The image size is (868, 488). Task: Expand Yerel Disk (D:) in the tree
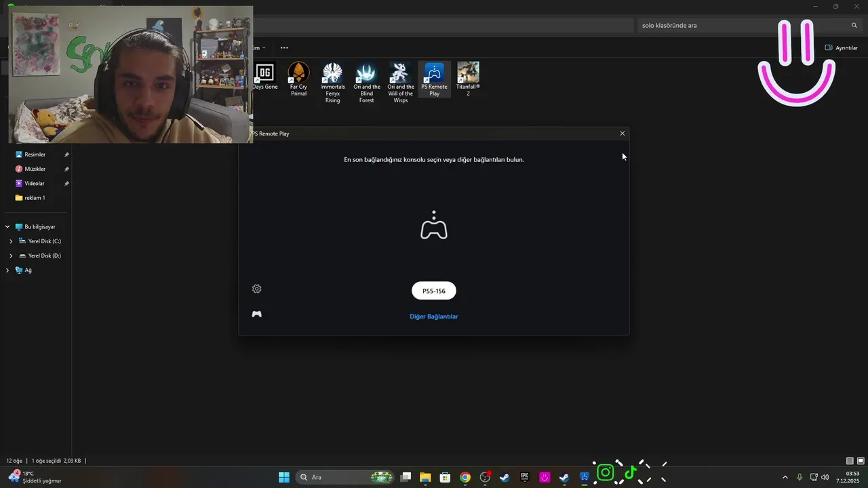(11, 256)
